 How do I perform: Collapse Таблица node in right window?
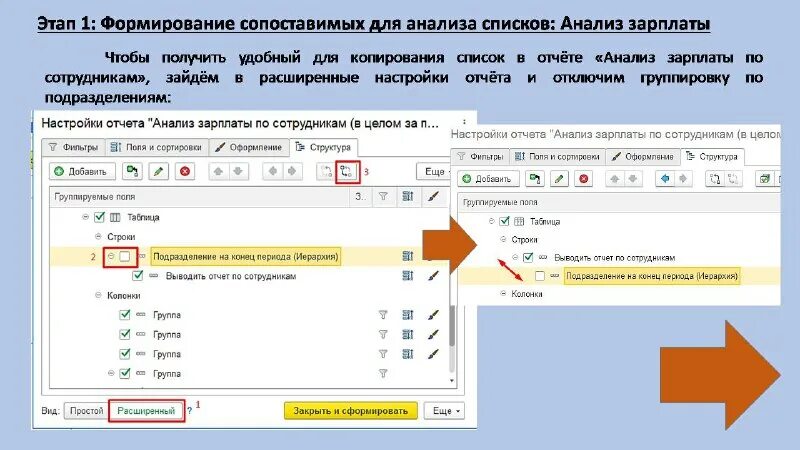pyautogui.click(x=491, y=221)
